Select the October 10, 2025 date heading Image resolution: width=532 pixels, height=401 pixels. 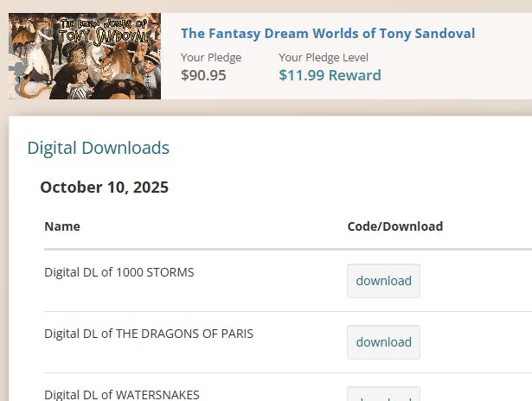pyautogui.click(x=104, y=188)
